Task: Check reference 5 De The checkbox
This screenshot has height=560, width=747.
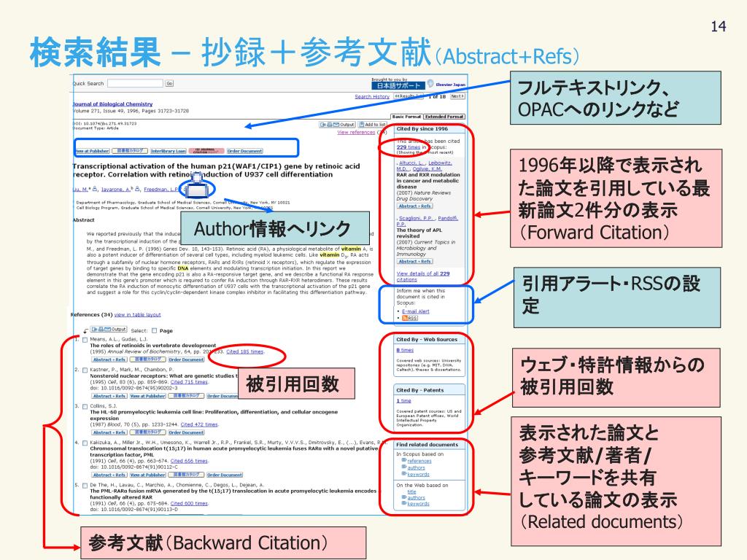Action: [85, 485]
